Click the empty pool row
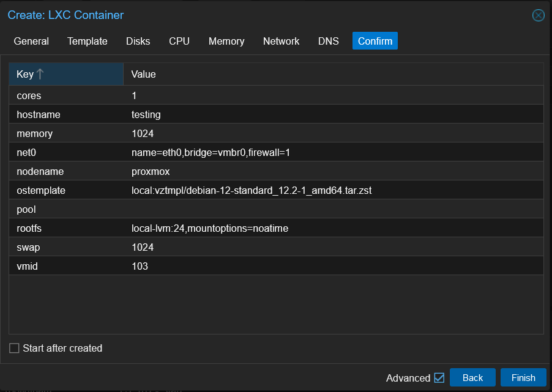This screenshot has height=392, width=552. [184, 209]
